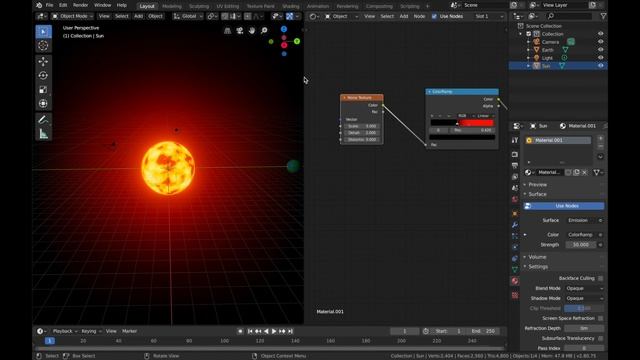Screen dimensions: 640x360
Task: Open the Surface Emission shader dropdown
Action: (581, 220)
